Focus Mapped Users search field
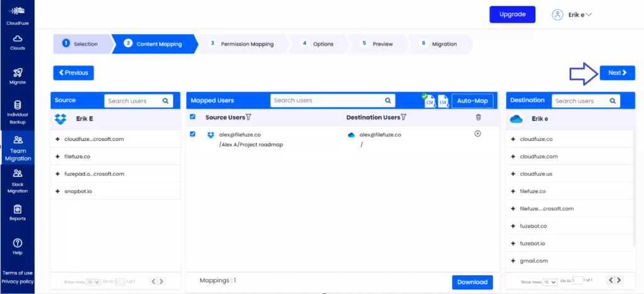644x294 pixels. (333, 100)
